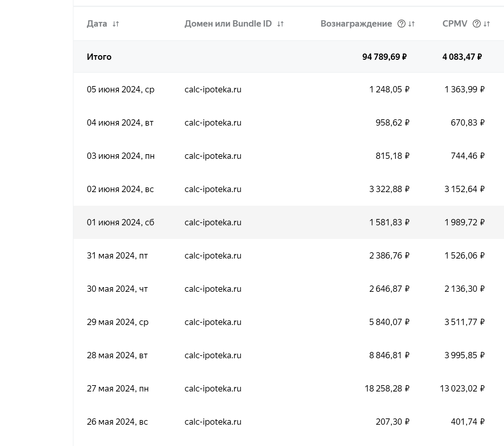Select total CPMV 4 083,47 ₽
This screenshot has width=504, height=446.
click(462, 57)
